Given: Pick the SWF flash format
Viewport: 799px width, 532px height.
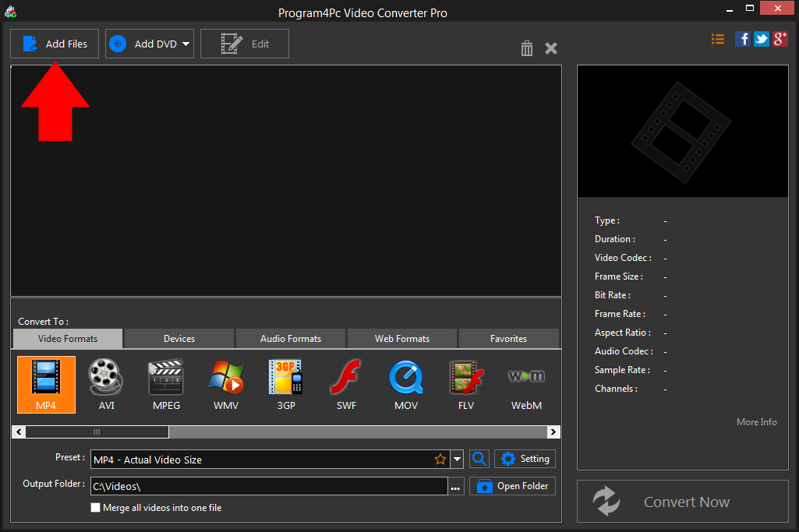Looking at the screenshot, I should point(345,384).
